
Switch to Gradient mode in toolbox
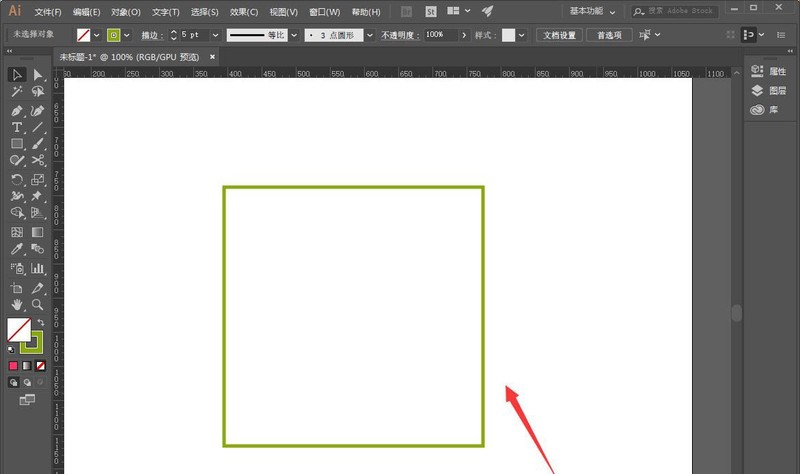27,366
